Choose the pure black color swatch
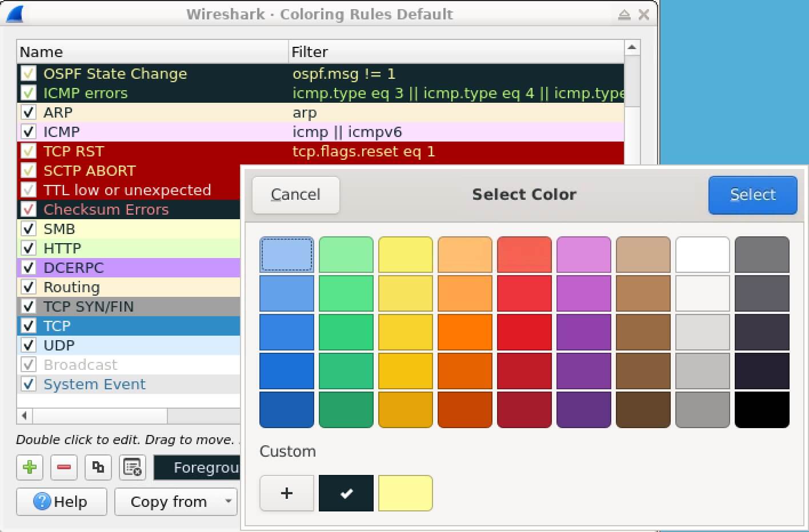809x532 pixels. pos(762,409)
